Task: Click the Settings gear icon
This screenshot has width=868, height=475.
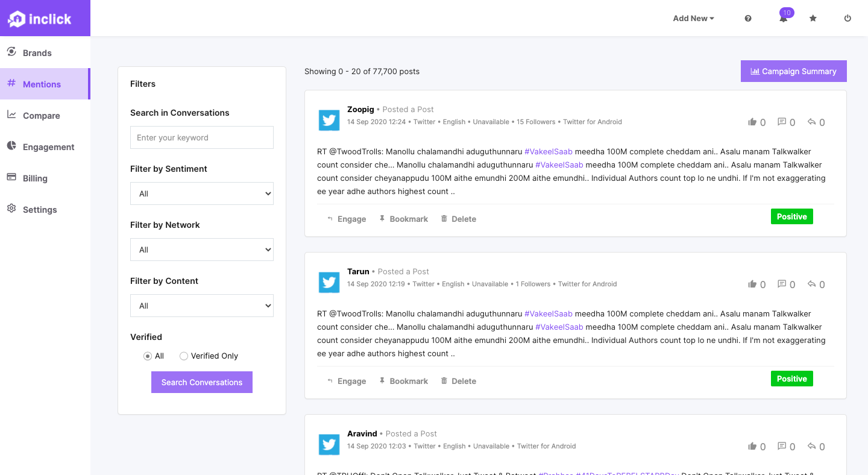Action: pyautogui.click(x=11, y=209)
